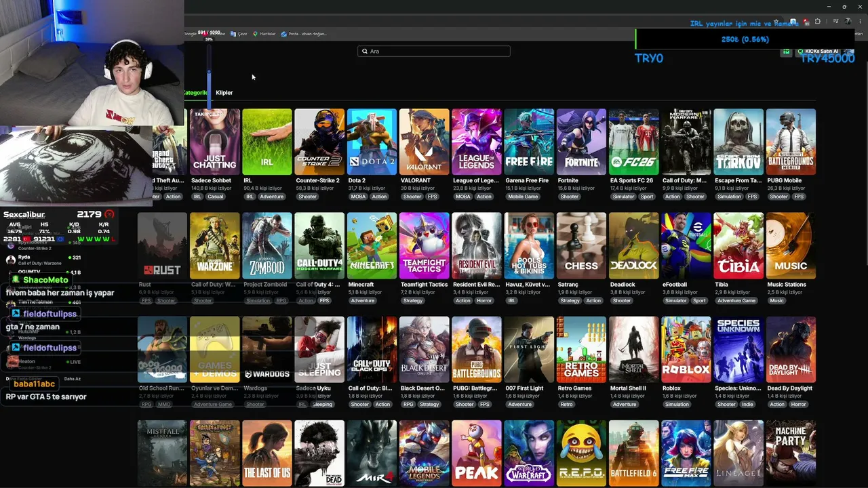This screenshot has height=488, width=868.
Task: Select the EA Sports FC 26 cover
Action: tap(634, 142)
